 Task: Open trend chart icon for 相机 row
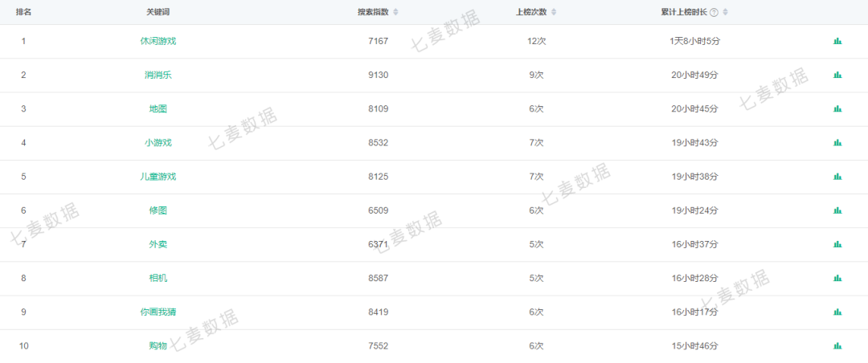837,278
